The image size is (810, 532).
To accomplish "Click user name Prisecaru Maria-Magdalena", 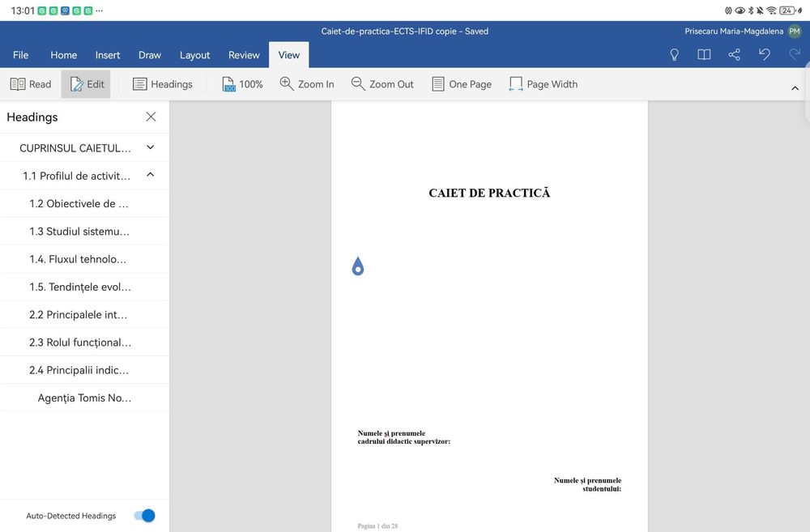I will click(x=734, y=31).
